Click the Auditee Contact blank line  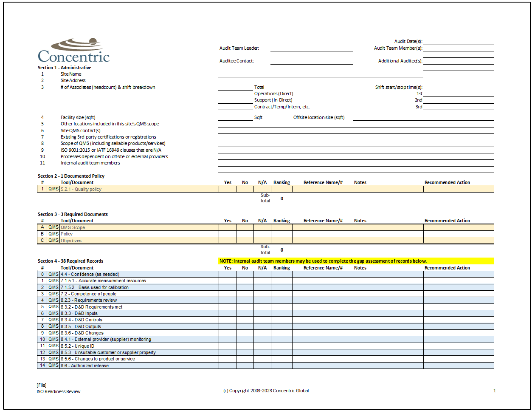[311, 61]
